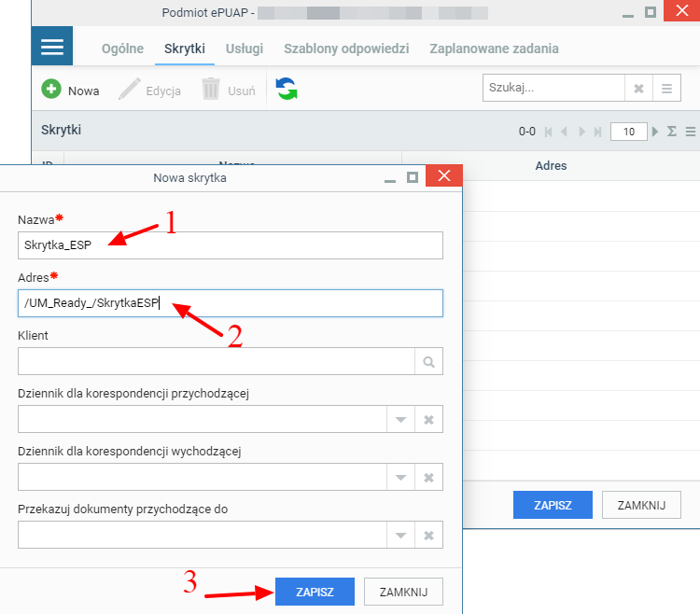Click the sigma summary icon
Viewport: 700px width, 614px height.
tap(671, 132)
